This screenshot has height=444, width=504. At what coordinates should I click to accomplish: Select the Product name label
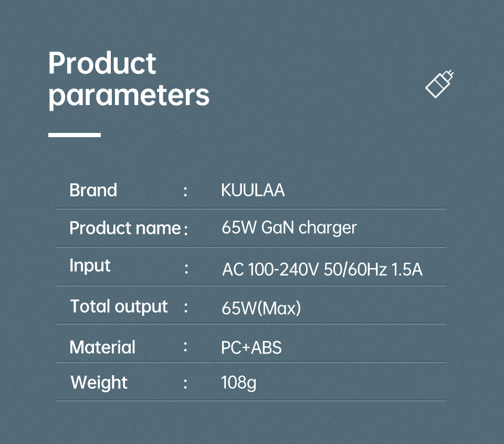[125, 228]
